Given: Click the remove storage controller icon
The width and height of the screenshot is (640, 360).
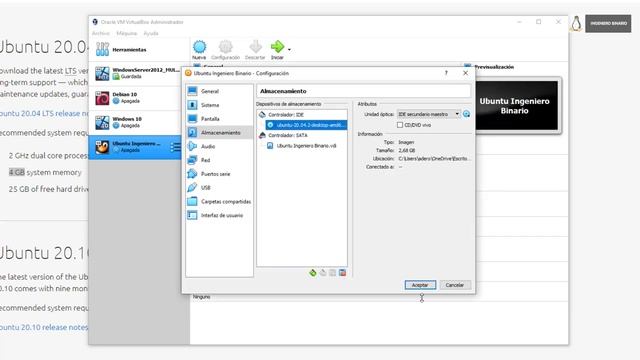Looking at the screenshot, I should [323, 273].
